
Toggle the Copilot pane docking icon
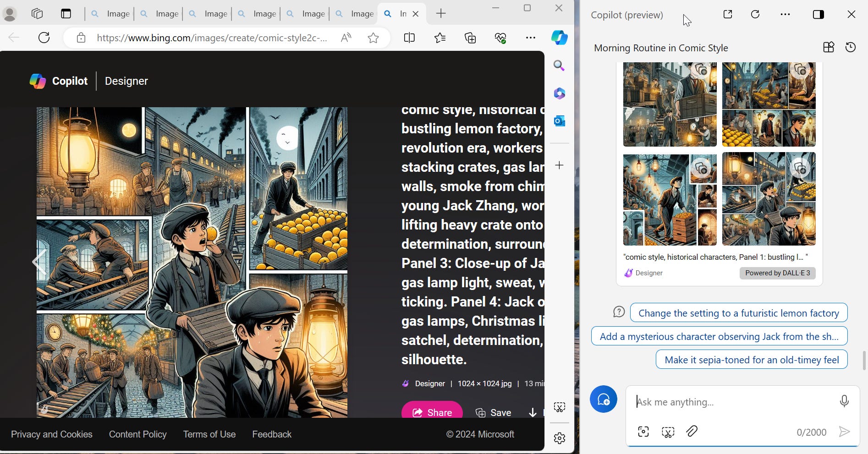(819, 14)
